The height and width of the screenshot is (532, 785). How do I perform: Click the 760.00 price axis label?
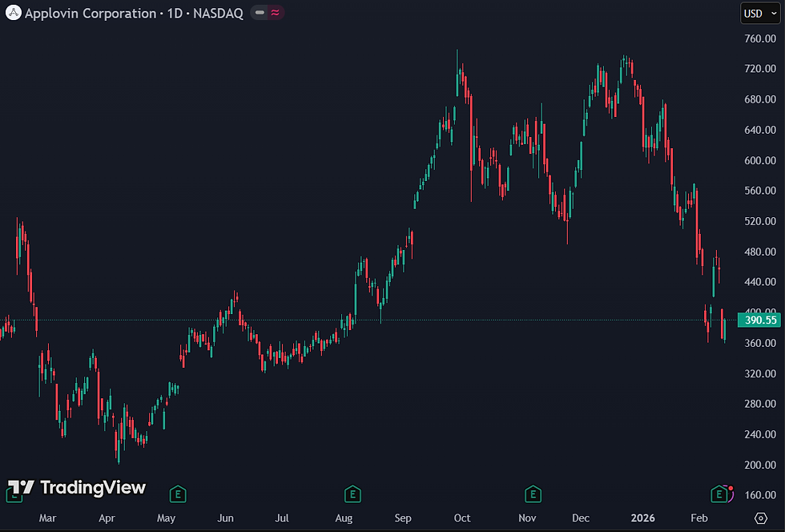point(760,38)
